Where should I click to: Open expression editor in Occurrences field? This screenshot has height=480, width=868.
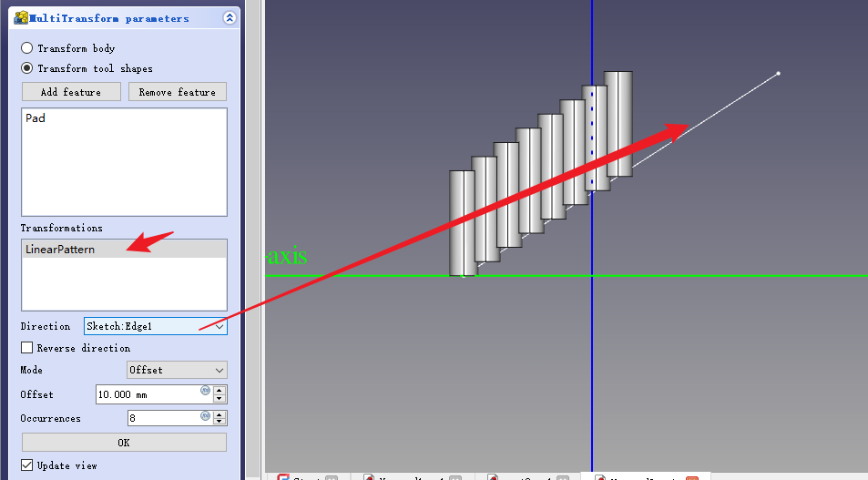pyautogui.click(x=205, y=415)
